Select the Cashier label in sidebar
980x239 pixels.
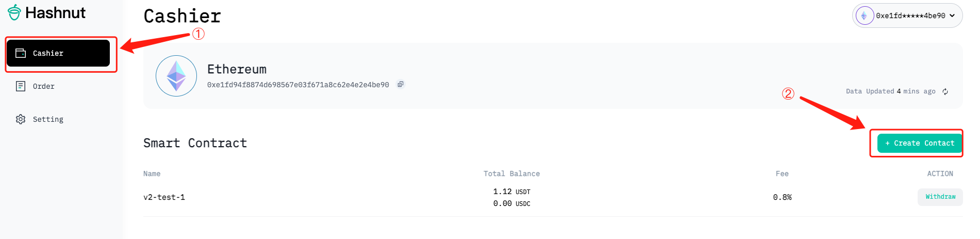[48, 53]
